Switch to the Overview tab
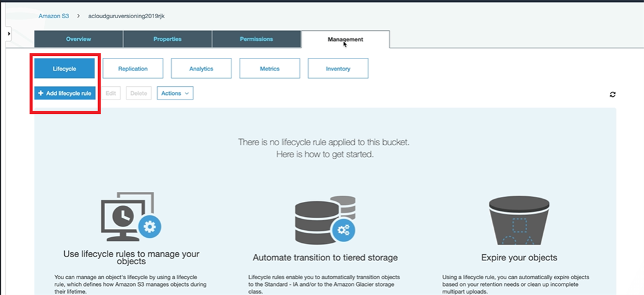644x295 pixels. (79, 39)
